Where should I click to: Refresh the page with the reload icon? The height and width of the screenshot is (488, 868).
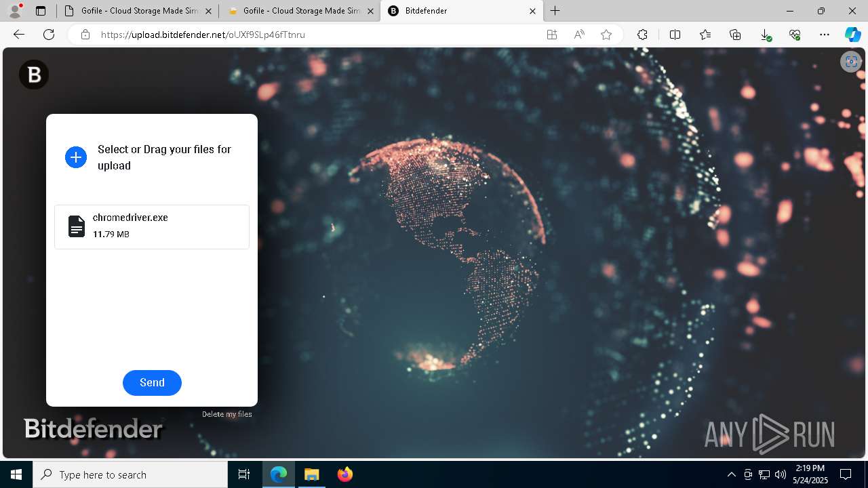(x=49, y=35)
